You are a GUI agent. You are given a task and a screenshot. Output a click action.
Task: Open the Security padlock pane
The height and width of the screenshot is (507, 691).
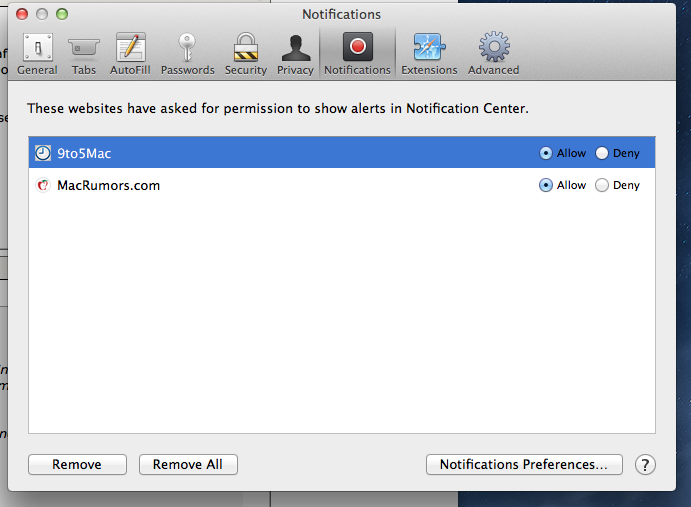[245, 54]
